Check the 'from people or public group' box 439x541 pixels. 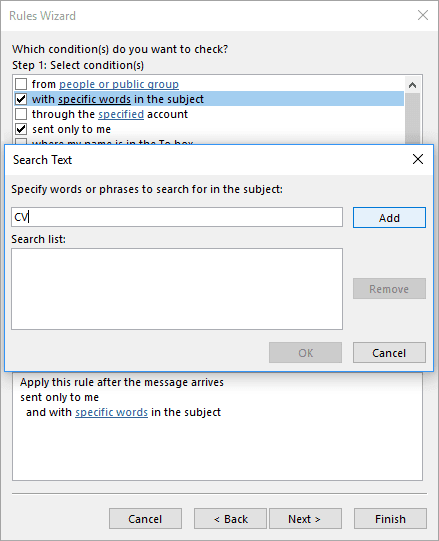(21, 84)
